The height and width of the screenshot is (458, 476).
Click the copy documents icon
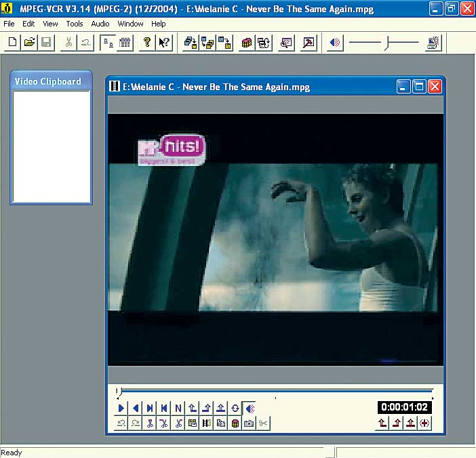click(x=220, y=423)
